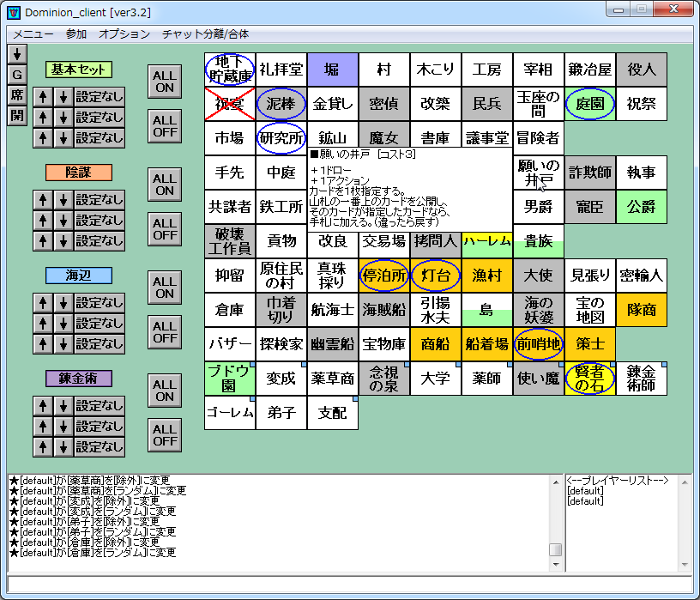Viewport: 700px width, 600px height.
Task: Select the ハーレム card
Action: [x=487, y=245]
